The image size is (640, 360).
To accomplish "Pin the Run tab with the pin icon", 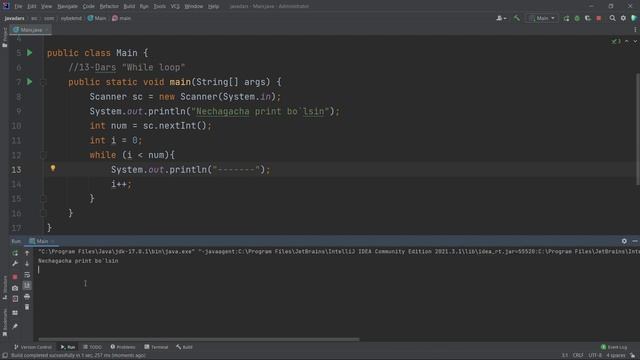I will coord(15,326).
